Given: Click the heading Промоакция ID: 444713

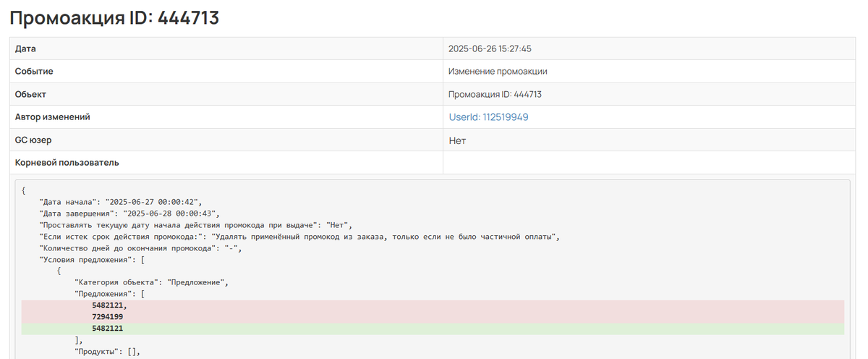Looking at the screenshot, I should coord(114,18).
